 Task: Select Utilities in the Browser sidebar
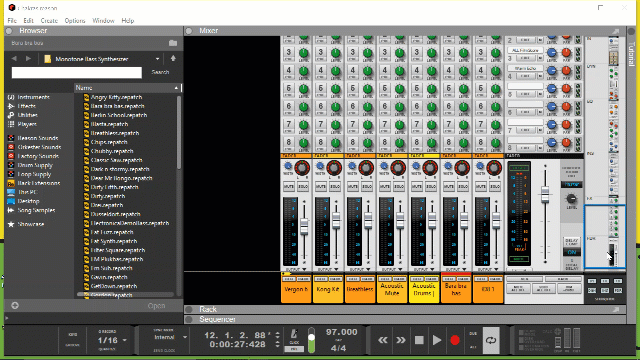tap(27, 115)
